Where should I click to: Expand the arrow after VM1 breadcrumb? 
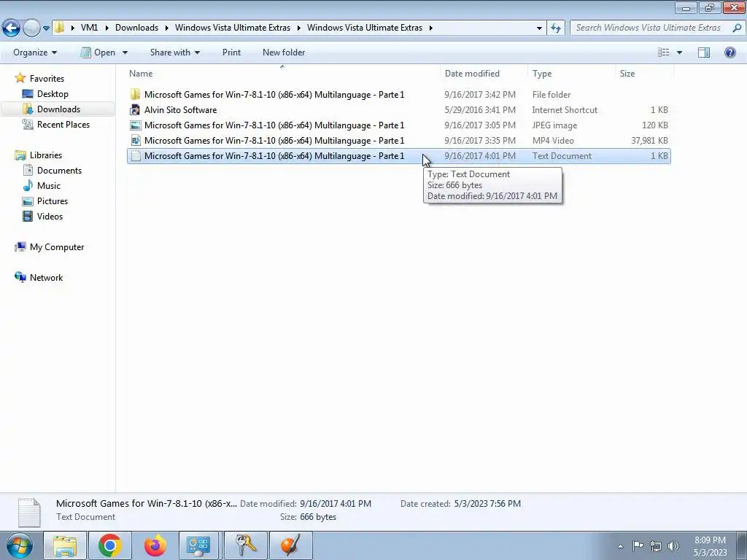click(x=107, y=28)
